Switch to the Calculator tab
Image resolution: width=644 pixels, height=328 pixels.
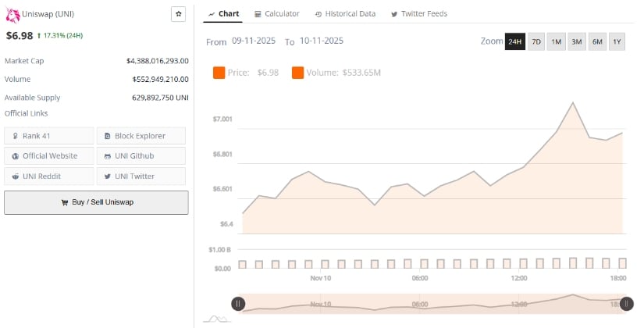pyautogui.click(x=276, y=14)
